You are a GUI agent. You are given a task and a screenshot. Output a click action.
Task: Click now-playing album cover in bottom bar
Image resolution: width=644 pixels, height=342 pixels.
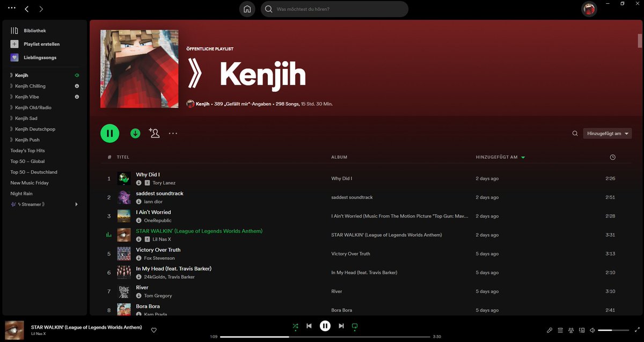click(14, 330)
